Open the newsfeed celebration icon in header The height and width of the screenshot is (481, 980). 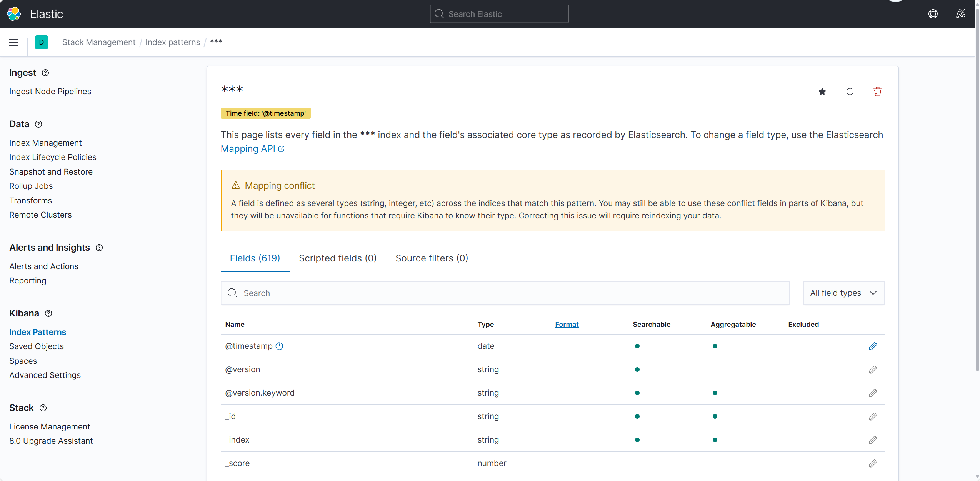coord(960,14)
